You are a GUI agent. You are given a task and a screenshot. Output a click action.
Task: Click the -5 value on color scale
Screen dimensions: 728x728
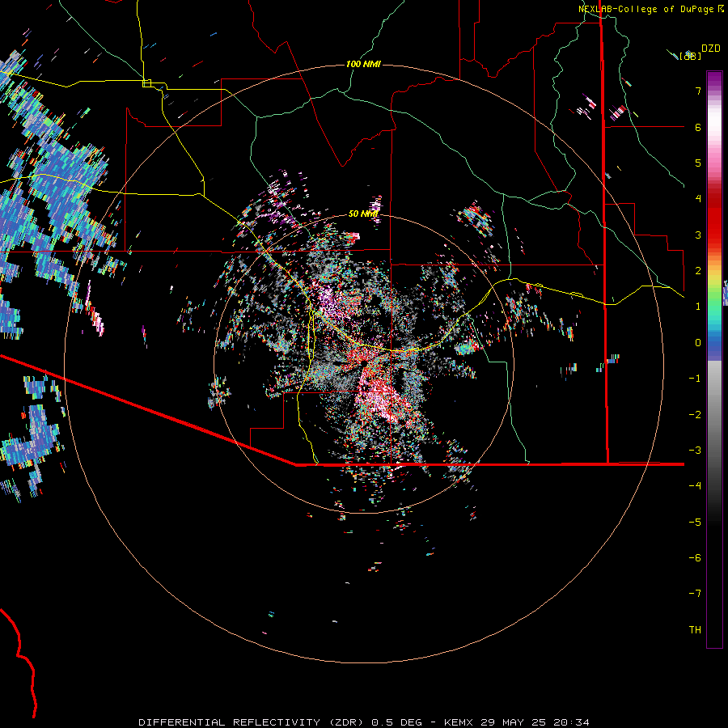coord(695,523)
